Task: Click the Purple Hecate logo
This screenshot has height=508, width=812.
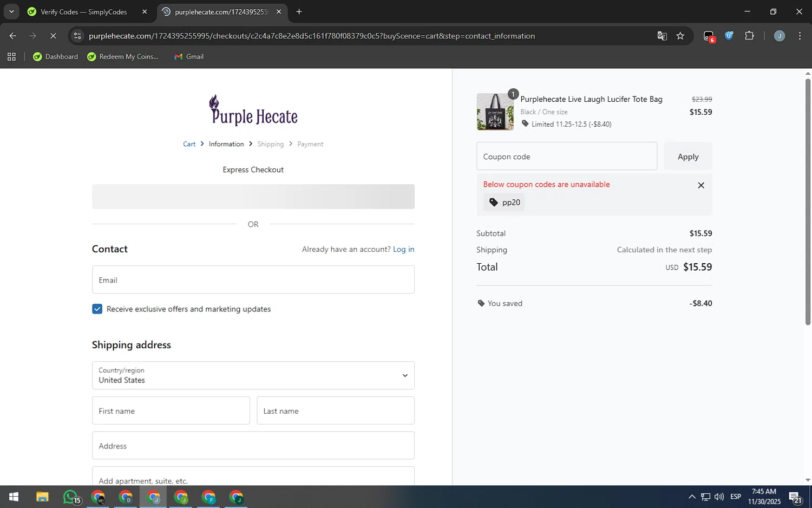Action: click(x=253, y=110)
